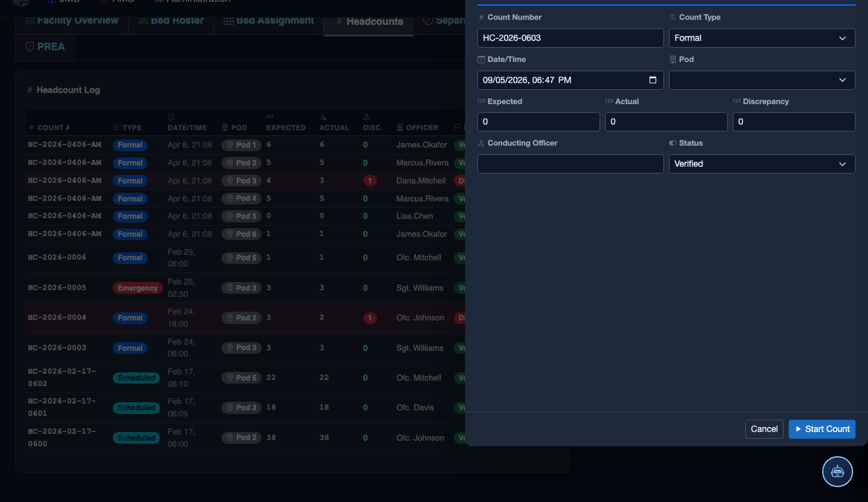This screenshot has width=868, height=502.
Task: Click the Start Count button
Action: (822, 429)
